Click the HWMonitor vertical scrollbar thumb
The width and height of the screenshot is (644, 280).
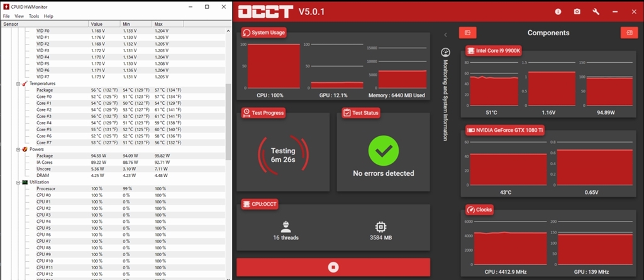coord(228,122)
